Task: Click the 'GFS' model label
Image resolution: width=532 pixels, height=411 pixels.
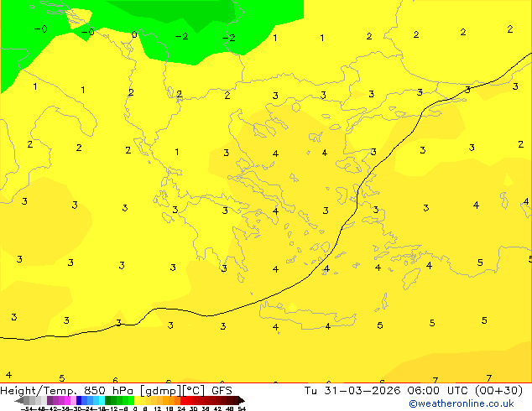Action: click(222, 391)
